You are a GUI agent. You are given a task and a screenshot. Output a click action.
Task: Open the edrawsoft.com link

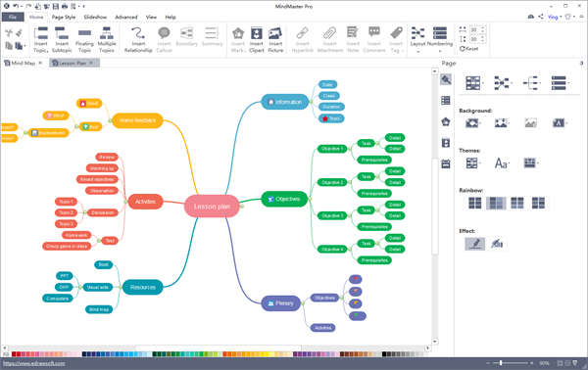click(33, 363)
